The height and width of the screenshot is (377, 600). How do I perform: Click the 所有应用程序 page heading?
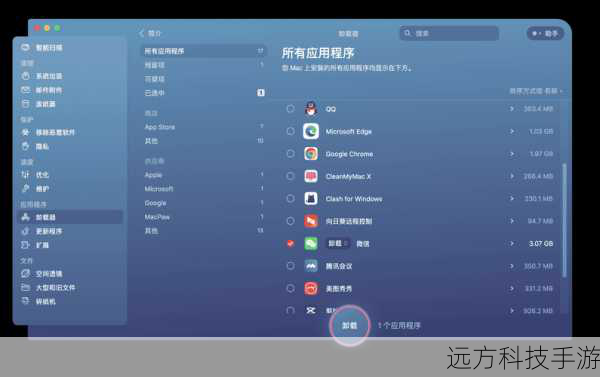318,53
